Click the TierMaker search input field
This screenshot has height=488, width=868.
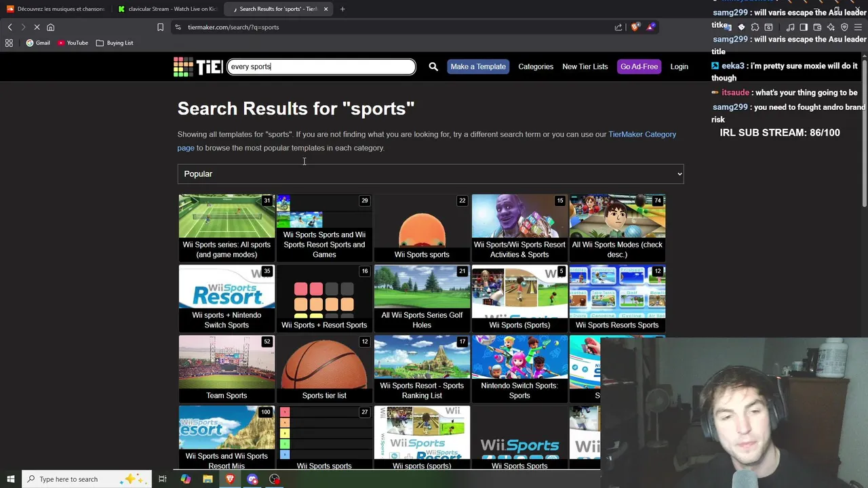coord(321,66)
